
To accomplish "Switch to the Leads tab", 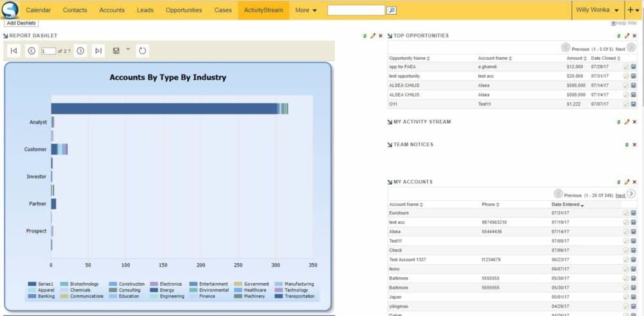I will pos(145,10).
